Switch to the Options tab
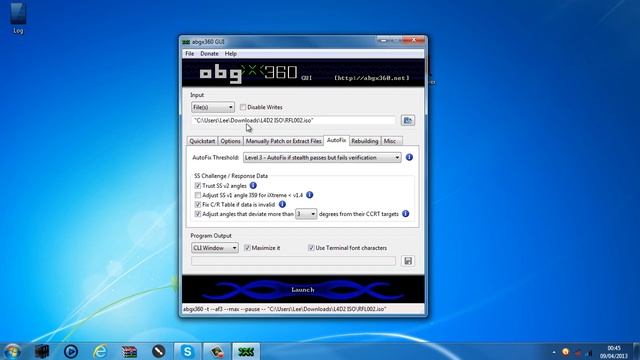Viewport: 640px width, 360px height. pyautogui.click(x=230, y=141)
